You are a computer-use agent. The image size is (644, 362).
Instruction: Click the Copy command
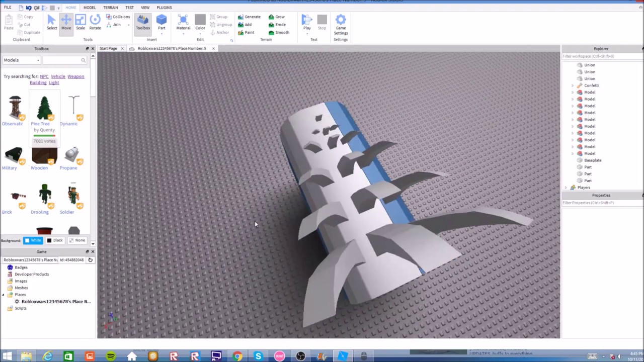coord(25,17)
